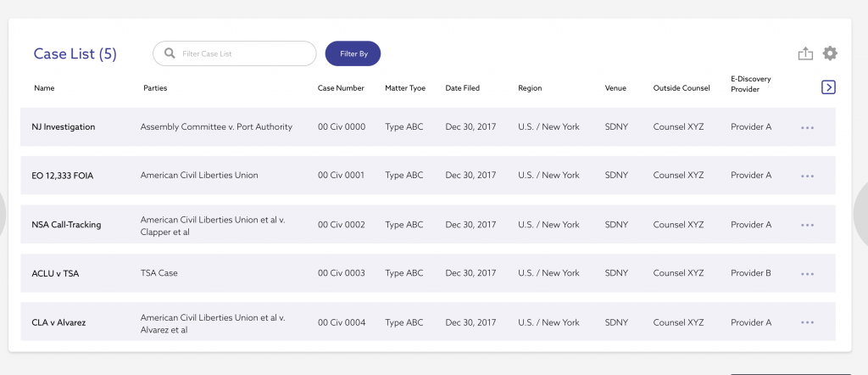Click parties ending Clapper et al
This screenshot has height=375, width=868.
point(213,226)
